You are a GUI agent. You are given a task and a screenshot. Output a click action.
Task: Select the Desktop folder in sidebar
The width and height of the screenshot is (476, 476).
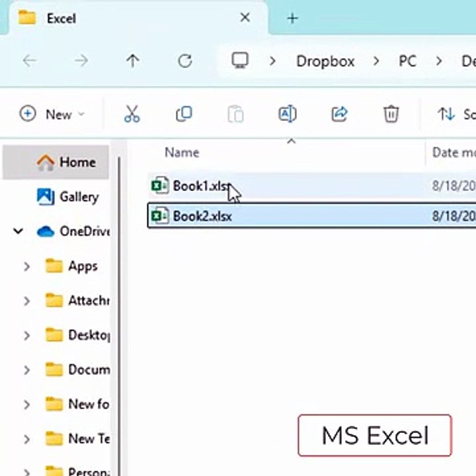pyautogui.click(x=77, y=335)
